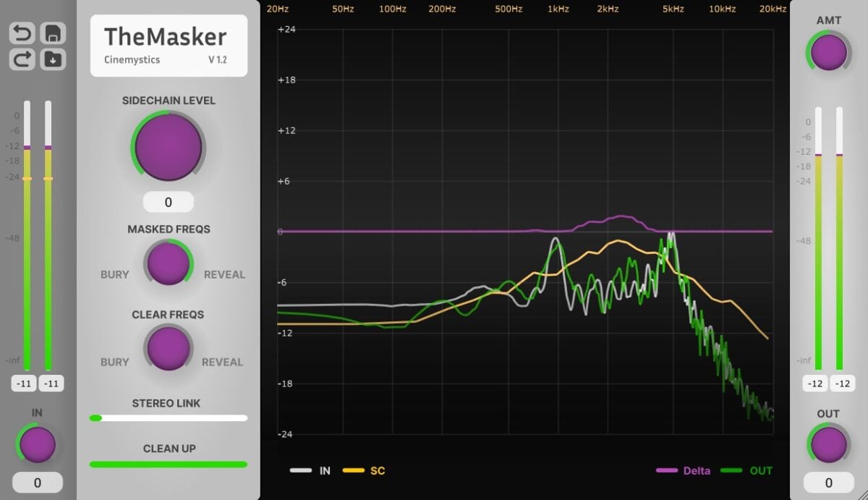The image size is (868, 500).
Task: Click the IN gain knob
Action: tap(37, 445)
